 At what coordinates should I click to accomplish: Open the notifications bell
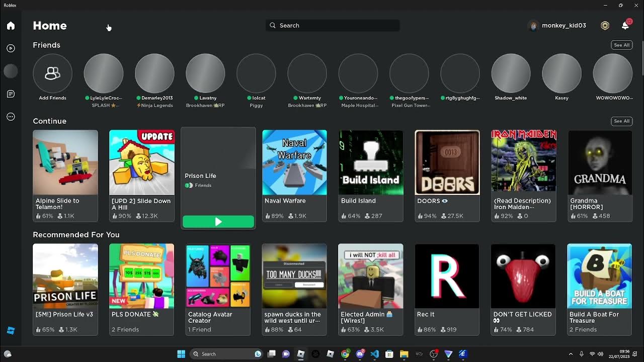point(625,26)
